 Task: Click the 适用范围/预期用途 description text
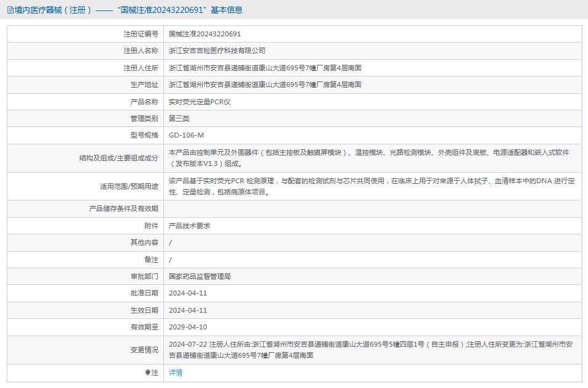click(371, 186)
